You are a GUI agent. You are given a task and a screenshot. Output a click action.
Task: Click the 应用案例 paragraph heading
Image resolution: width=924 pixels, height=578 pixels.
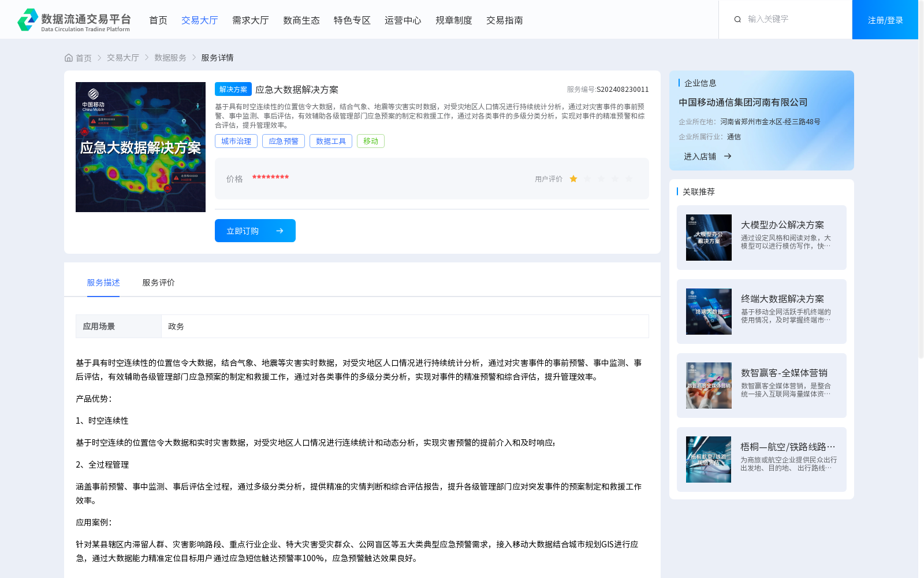(94, 523)
